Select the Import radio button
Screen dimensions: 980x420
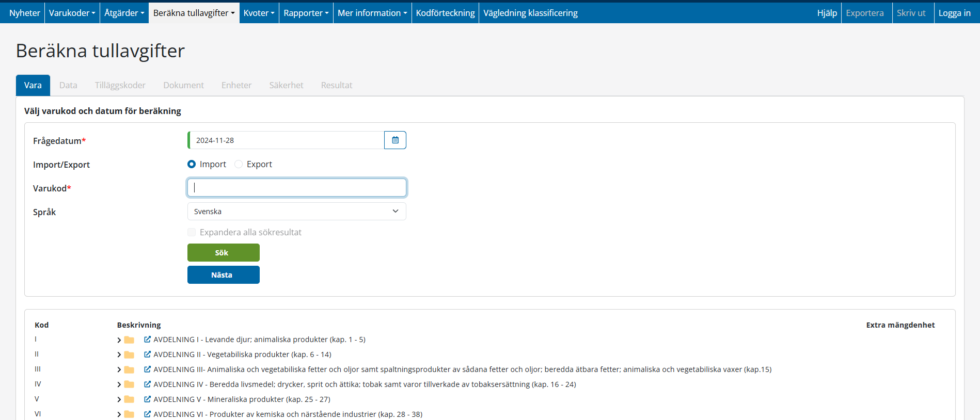pos(192,164)
